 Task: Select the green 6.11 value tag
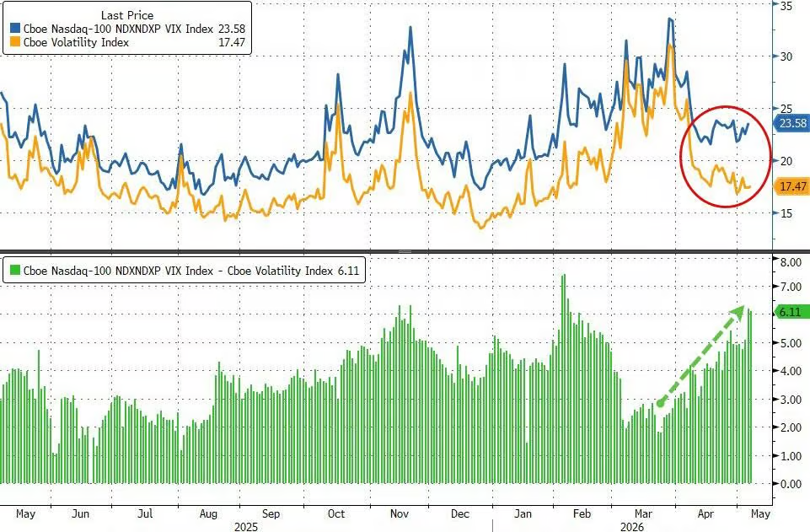tap(791, 311)
